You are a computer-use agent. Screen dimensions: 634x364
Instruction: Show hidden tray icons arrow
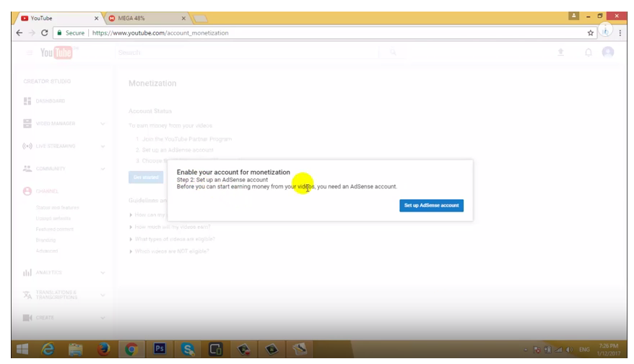click(x=526, y=350)
